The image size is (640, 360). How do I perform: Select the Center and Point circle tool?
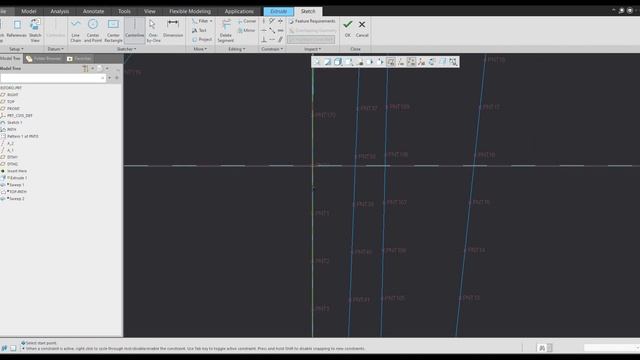93,31
